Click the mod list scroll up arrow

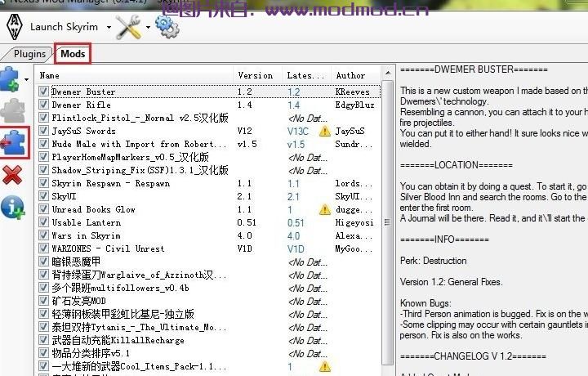(388, 73)
